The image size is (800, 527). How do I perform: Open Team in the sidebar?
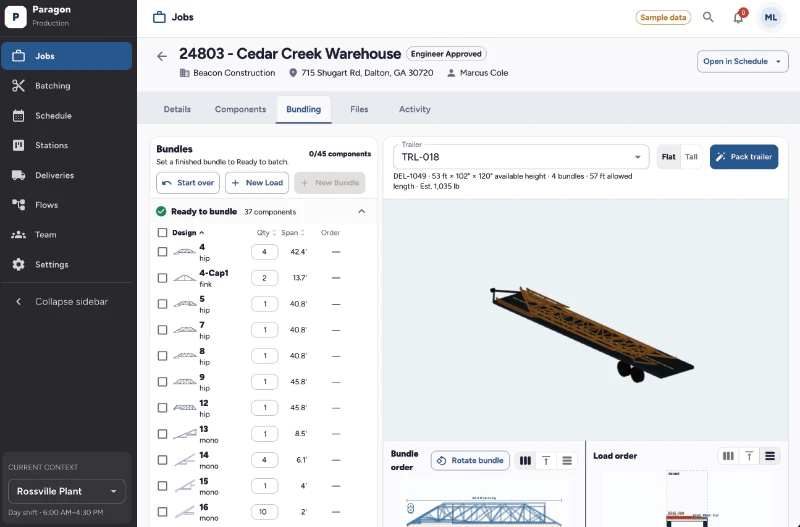(x=66, y=235)
